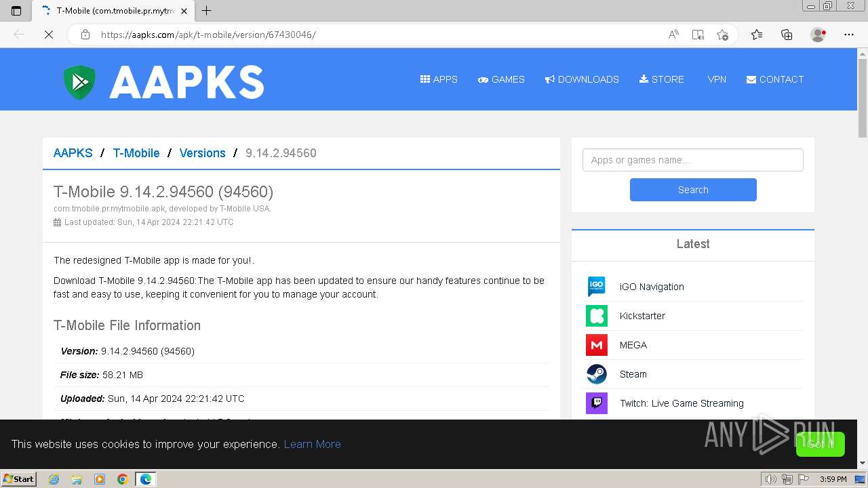Open the CONTACT menu item
This screenshot has width=868, height=488.
(x=775, y=79)
